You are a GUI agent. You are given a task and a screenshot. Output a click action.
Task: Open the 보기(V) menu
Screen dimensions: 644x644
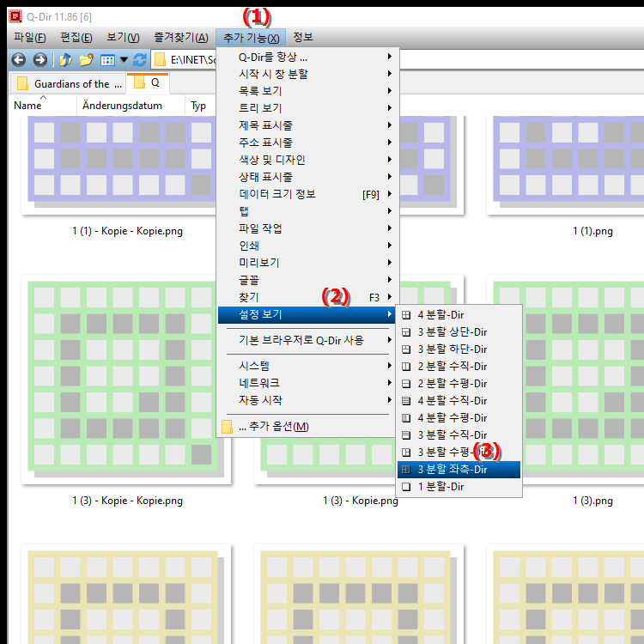point(123,38)
